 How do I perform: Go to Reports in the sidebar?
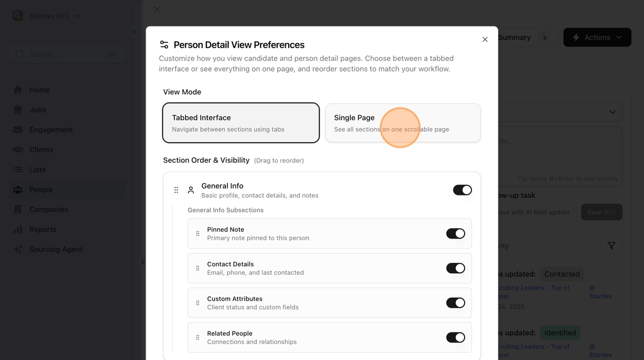point(43,229)
